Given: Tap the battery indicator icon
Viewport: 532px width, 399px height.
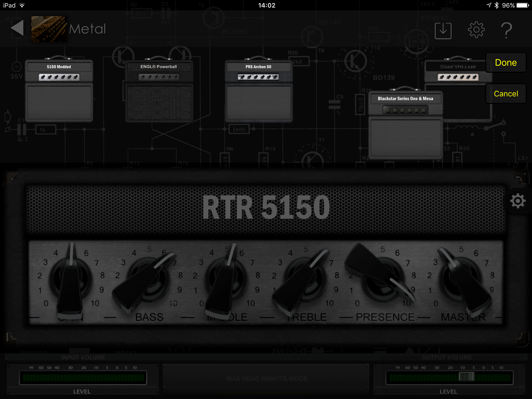Looking at the screenshot, I should coord(523,5).
